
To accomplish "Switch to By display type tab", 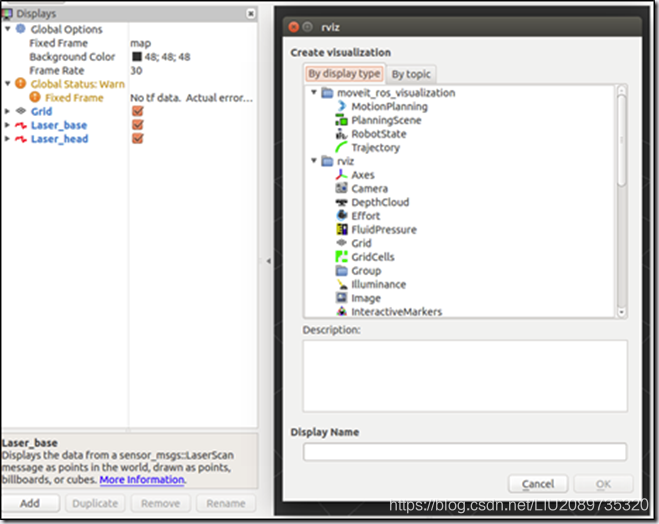I will (344, 74).
